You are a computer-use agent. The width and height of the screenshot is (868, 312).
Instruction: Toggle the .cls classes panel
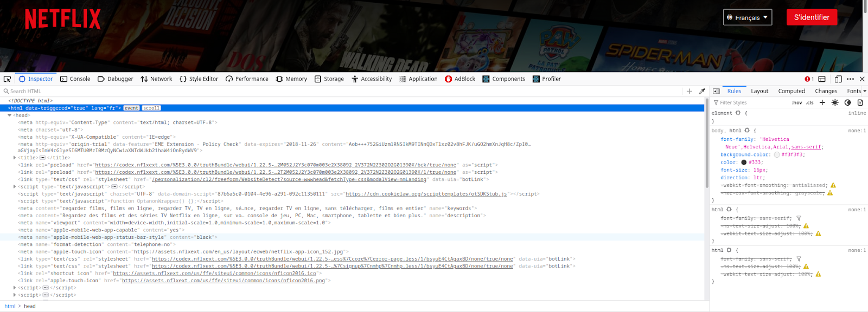[810, 103]
